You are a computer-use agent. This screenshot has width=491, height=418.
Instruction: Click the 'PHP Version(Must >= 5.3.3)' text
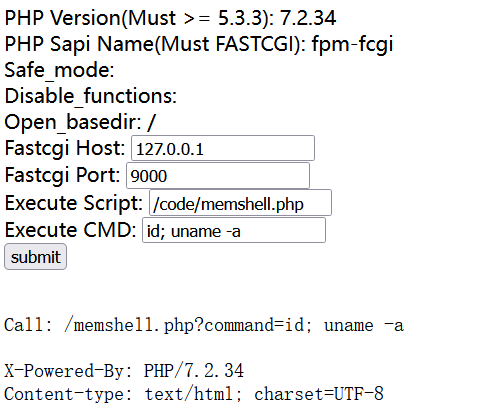click(138, 18)
